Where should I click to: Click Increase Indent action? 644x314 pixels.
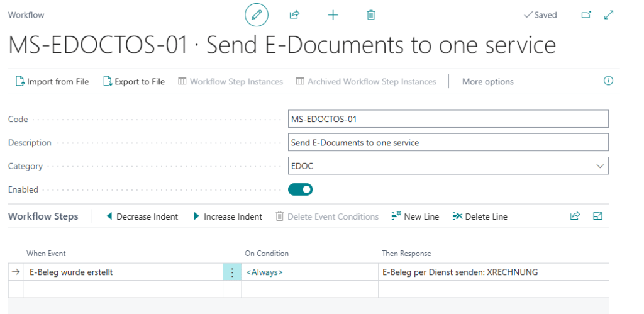tap(227, 216)
